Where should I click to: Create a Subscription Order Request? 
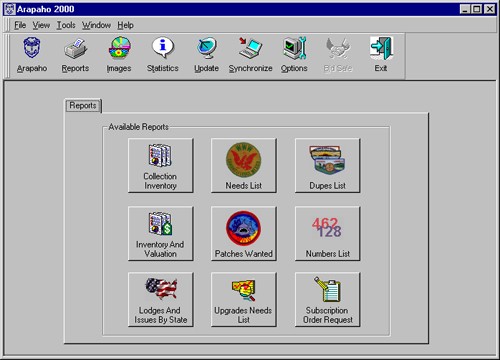click(x=328, y=299)
